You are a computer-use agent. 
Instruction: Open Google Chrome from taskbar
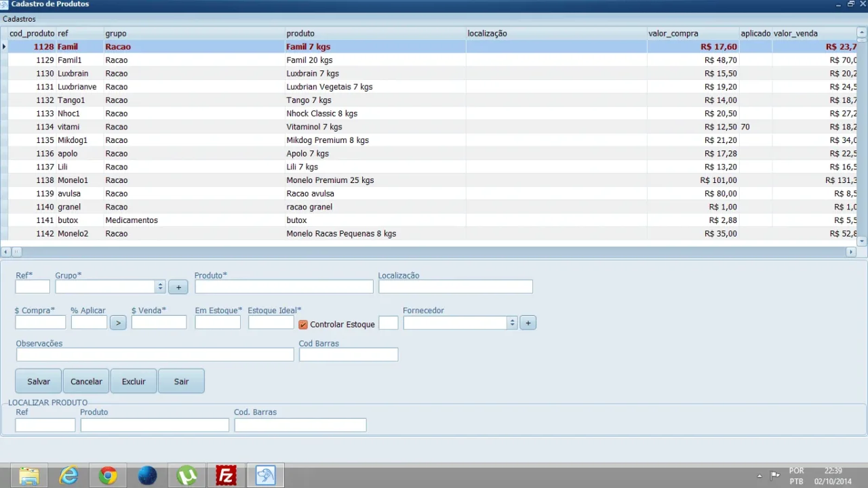108,476
